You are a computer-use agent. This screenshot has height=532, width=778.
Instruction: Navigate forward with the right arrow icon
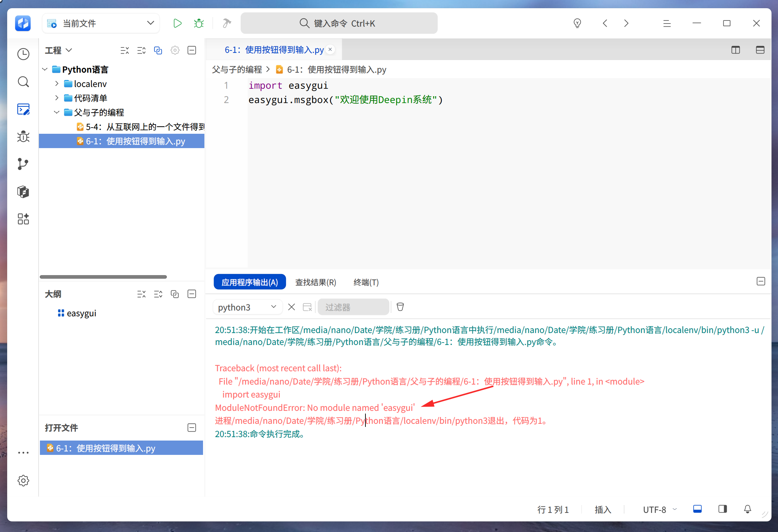point(626,23)
